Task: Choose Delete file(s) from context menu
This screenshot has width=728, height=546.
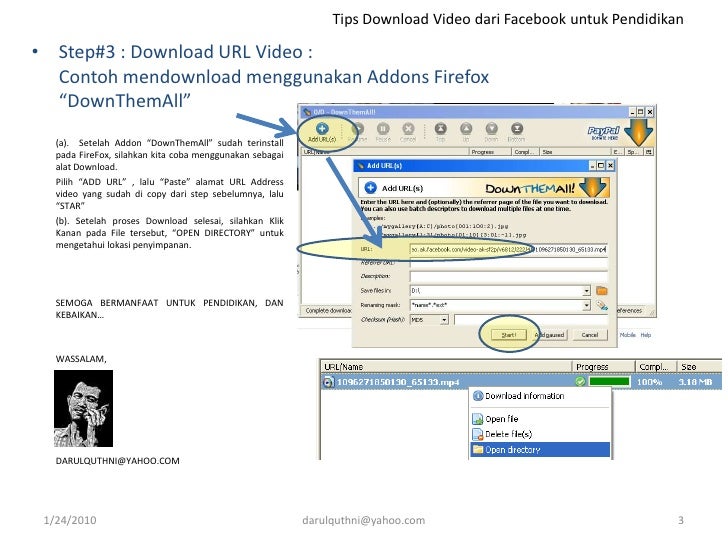Action: click(540, 434)
